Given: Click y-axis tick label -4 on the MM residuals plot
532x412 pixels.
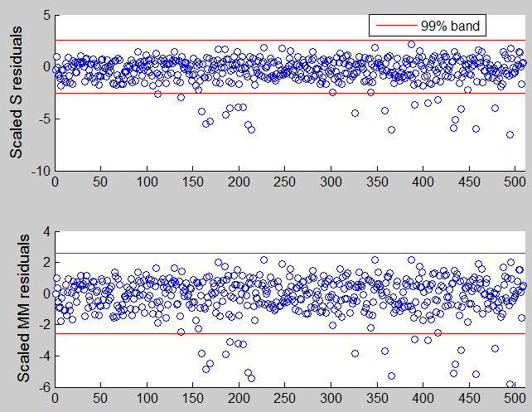Looking at the screenshot, I should pos(43,356).
